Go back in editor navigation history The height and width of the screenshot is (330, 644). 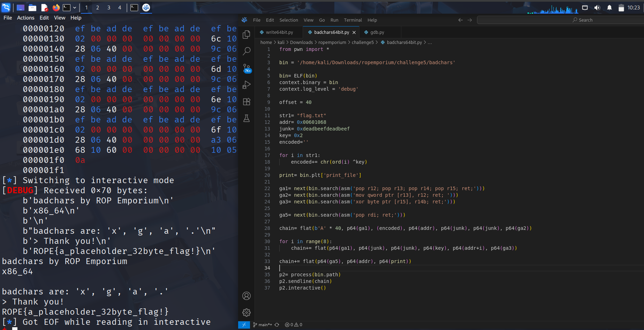tap(461, 20)
